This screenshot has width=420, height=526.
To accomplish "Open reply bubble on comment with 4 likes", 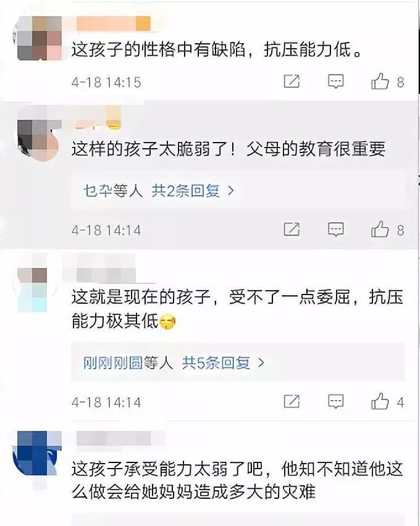I will click(x=336, y=401).
